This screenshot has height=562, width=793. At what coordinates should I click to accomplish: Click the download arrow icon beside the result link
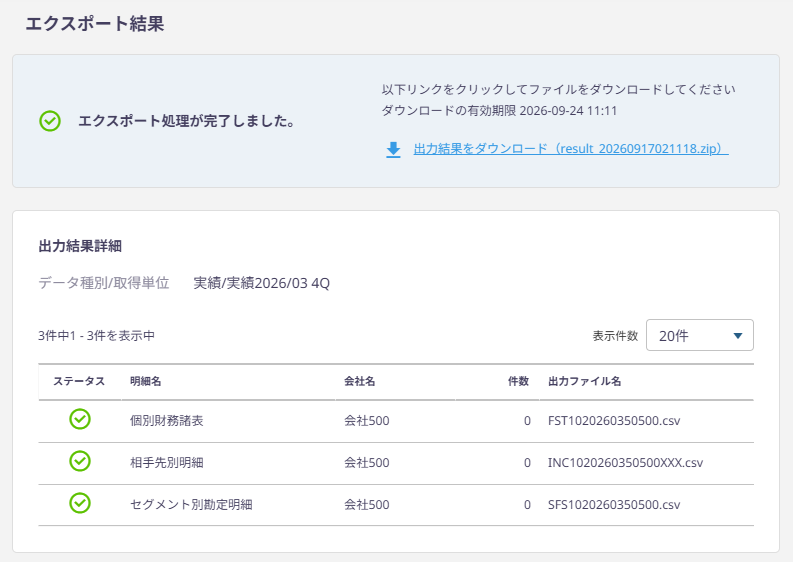tap(393, 150)
